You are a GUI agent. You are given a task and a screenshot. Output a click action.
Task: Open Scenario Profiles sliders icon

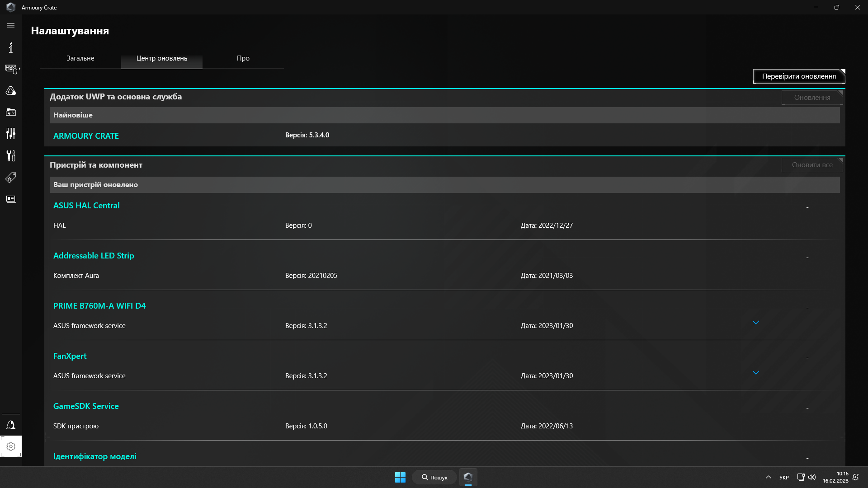(11, 134)
